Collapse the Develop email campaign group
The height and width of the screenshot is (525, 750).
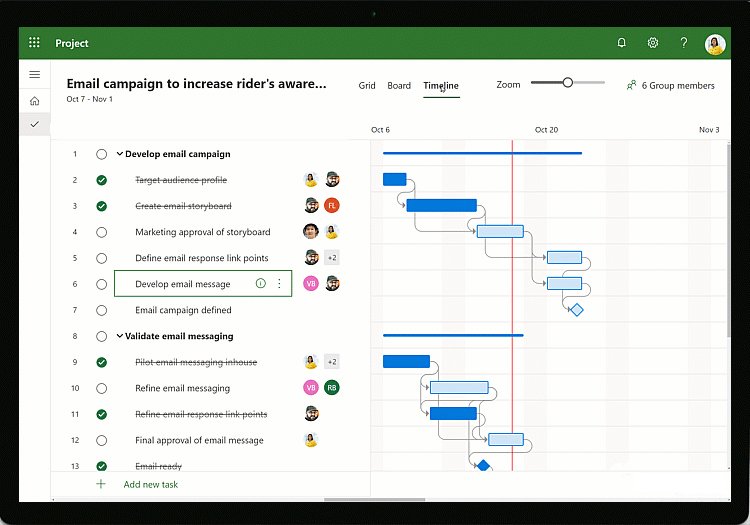[x=120, y=154]
